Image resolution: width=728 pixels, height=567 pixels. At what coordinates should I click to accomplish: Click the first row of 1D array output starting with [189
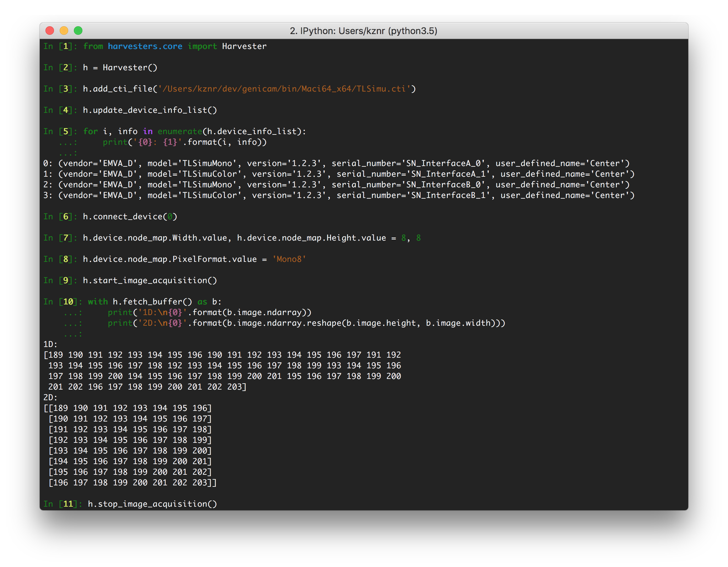pyautogui.click(x=222, y=355)
